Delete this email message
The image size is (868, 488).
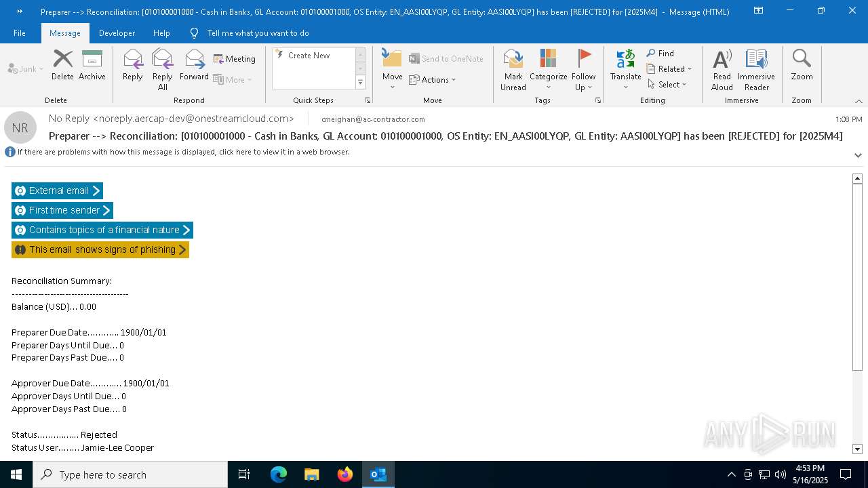click(x=62, y=65)
